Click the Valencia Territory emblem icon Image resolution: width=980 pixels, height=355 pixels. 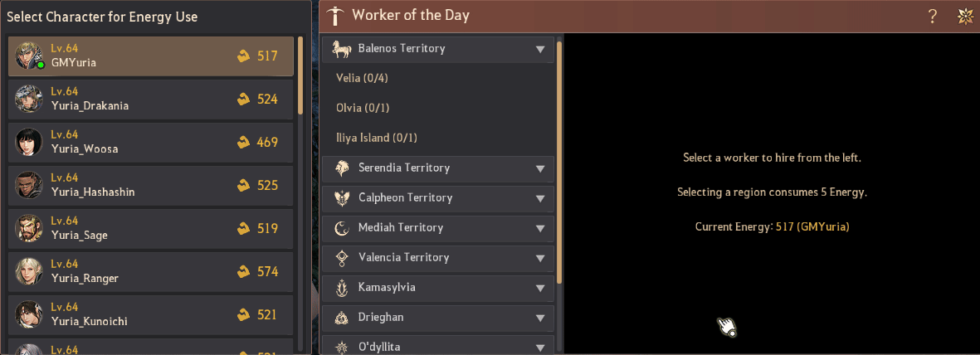pos(342,257)
